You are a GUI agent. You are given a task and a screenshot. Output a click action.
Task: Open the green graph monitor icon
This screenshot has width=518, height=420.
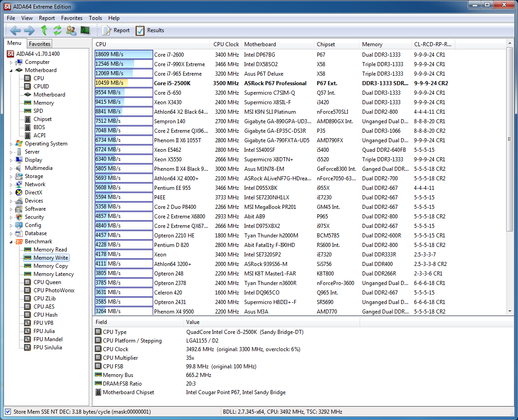(x=85, y=30)
